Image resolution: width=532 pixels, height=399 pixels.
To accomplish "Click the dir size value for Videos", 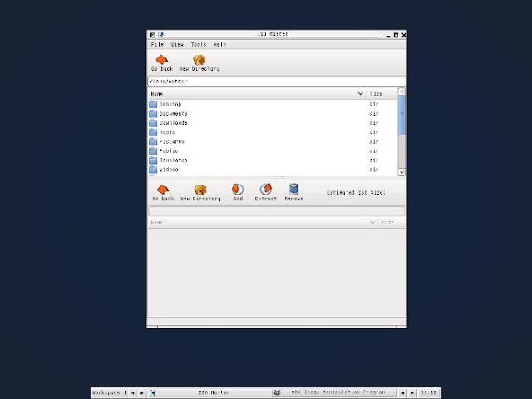I will click(x=374, y=170).
